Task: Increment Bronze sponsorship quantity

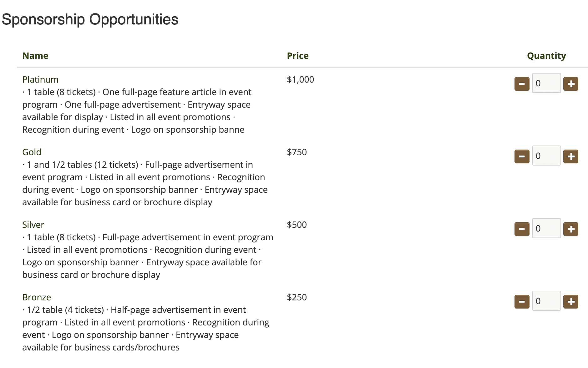Action: tap(570, 302)
